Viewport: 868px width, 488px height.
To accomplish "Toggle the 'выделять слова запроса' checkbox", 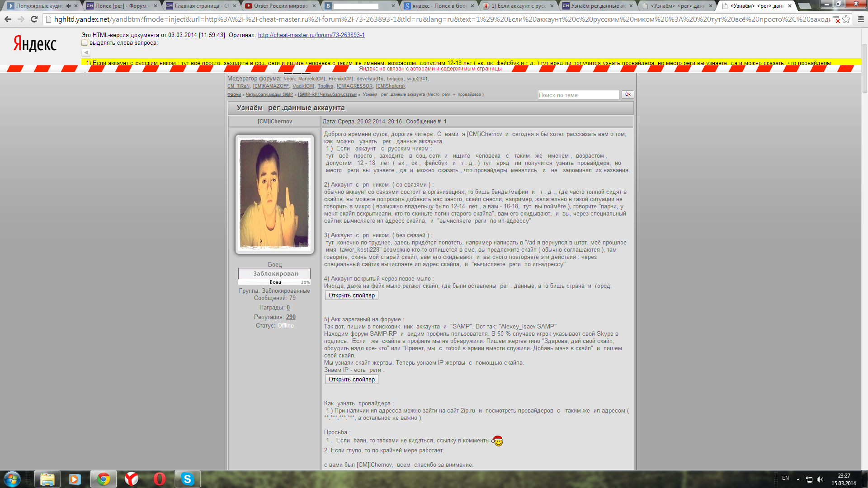I will click(x=85, y=43).
